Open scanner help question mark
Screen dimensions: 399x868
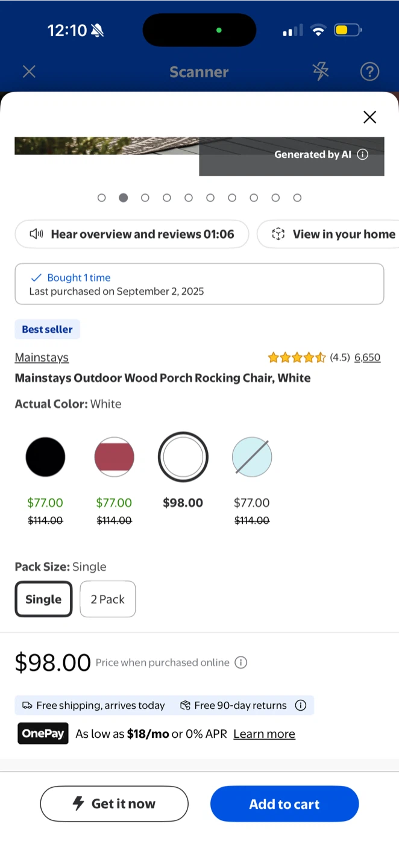point(369,72)
